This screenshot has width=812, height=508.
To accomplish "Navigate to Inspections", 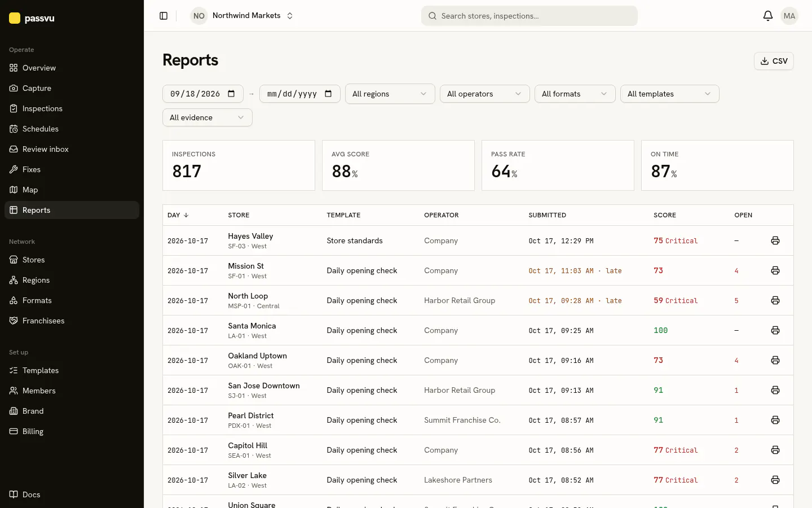I will pos(72,108).
